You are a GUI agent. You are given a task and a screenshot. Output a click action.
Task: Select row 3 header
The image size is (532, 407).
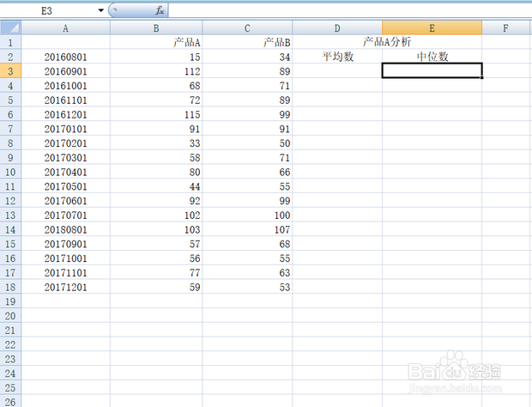pos(10,71)
